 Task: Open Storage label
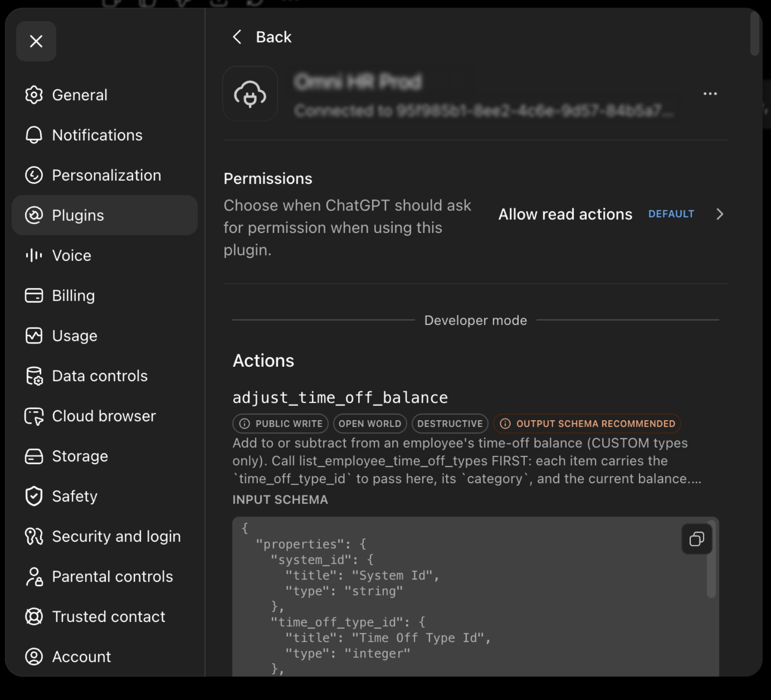tap(80, 457)
